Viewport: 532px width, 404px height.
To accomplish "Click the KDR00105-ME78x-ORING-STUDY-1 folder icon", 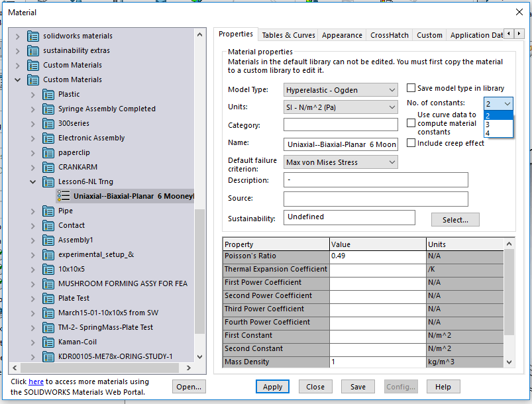I will pos(48,357).
